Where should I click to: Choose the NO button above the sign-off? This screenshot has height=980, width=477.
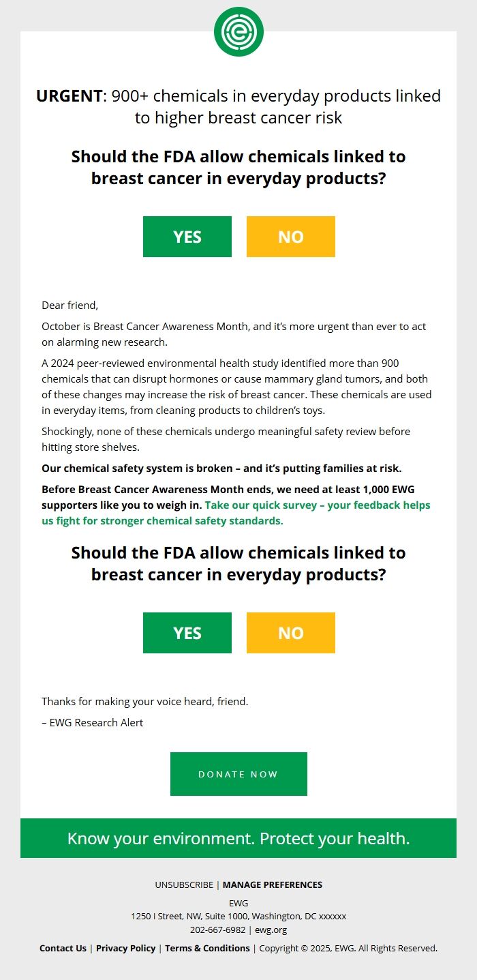291,633
